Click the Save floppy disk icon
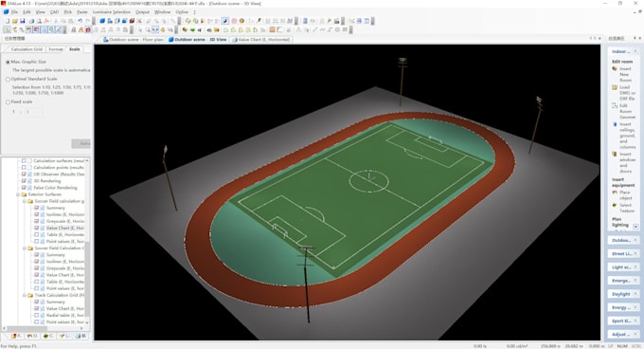The height and width of the screenshot is (349, 644). pyautogui.click(x=22, y=21)
